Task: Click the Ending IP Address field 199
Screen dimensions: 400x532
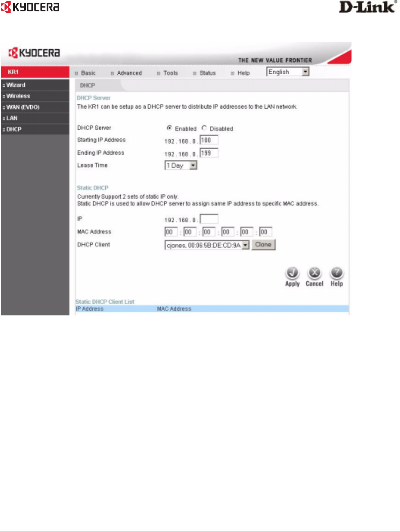Action: (209, 153)
